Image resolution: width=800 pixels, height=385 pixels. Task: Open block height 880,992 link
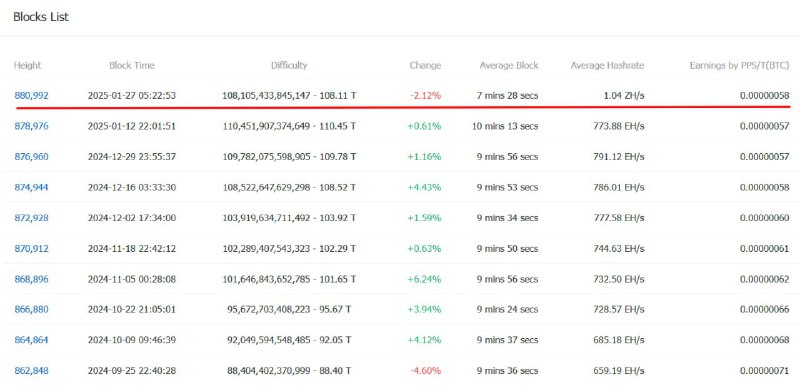(31, 95)
